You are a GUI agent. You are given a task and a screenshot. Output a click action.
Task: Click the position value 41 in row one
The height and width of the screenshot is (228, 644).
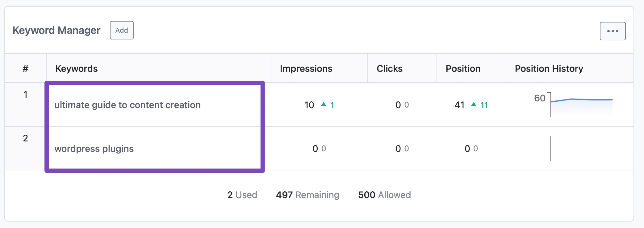tap(459, 105)
